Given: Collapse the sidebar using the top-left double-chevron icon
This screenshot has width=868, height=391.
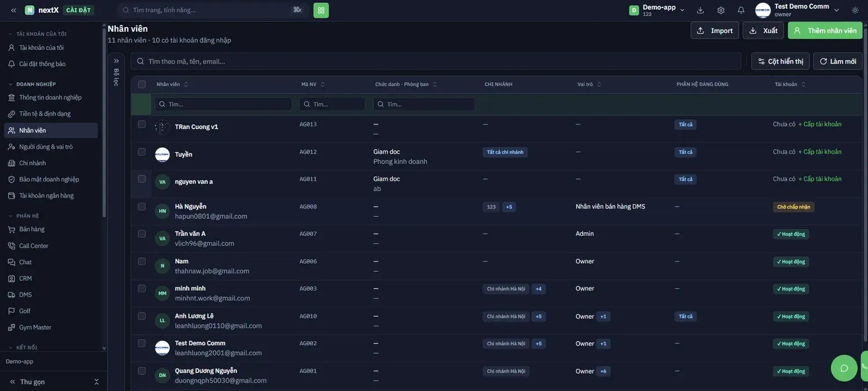Looking at the screenshot, I should click(x=13, y=10).
